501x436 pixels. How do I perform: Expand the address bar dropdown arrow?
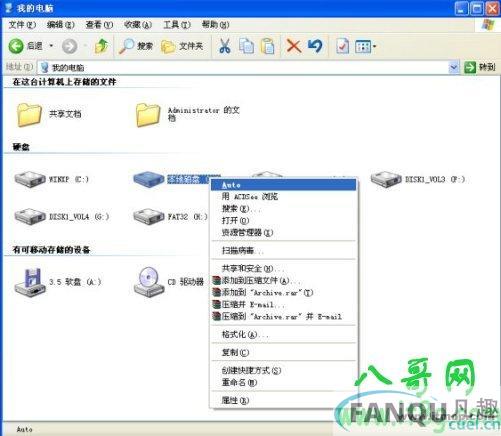(x=453, y=67)
